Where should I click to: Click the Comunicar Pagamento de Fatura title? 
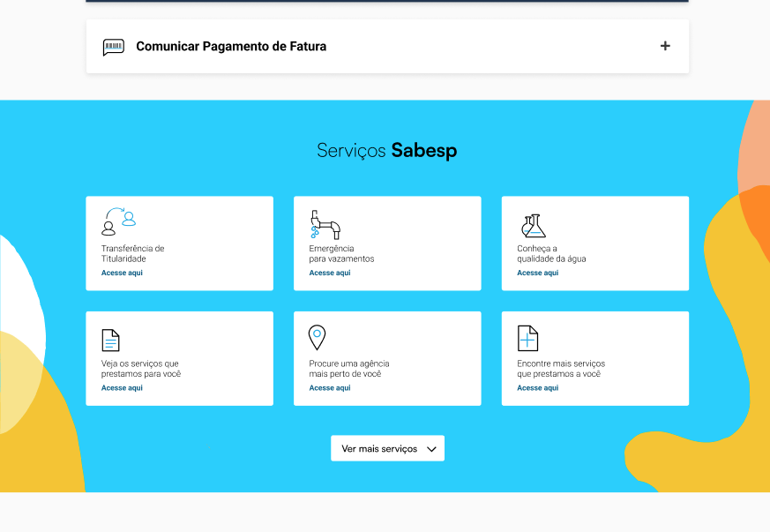click(x=231, y=47)
